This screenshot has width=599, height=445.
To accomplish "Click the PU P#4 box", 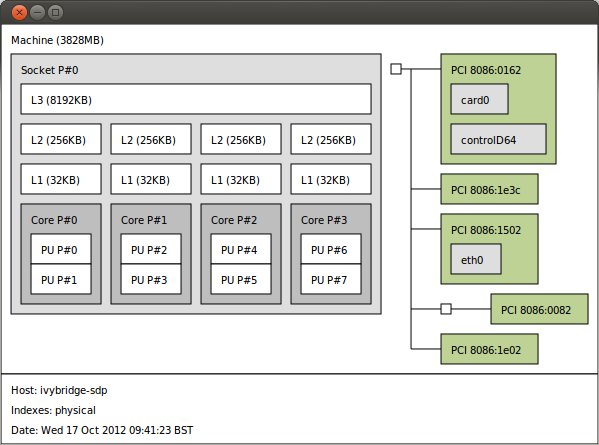I will click(x=241, y=249).
